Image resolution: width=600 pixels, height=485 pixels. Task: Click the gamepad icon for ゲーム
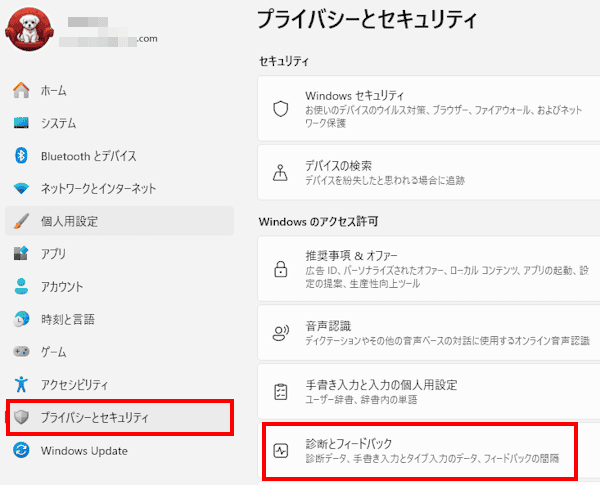tap(21, 351)
